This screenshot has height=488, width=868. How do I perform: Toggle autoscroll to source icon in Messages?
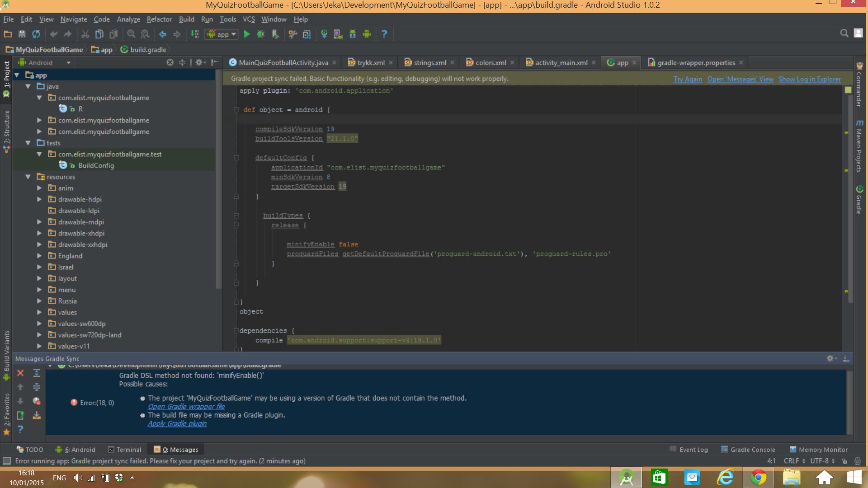37,416
